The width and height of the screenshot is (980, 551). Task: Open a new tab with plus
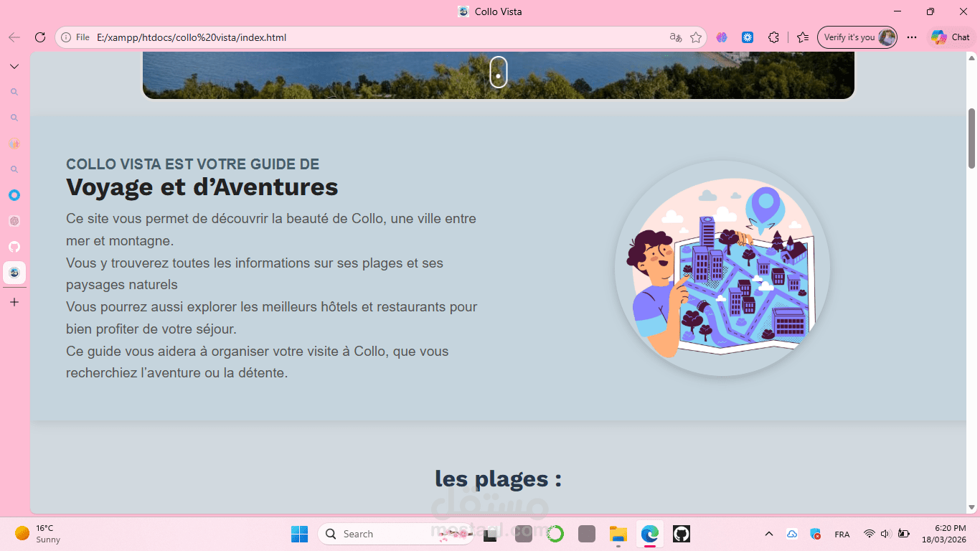[x=14, y=302]
